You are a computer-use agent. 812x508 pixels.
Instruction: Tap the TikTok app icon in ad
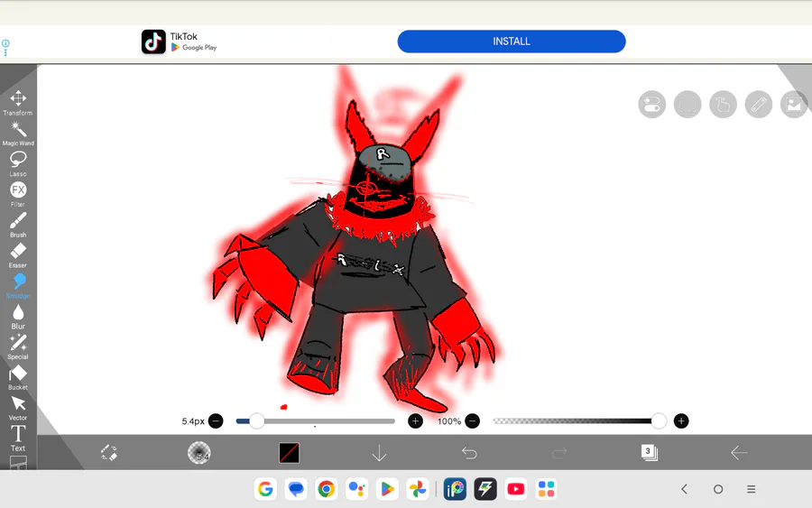click(153, 42)
